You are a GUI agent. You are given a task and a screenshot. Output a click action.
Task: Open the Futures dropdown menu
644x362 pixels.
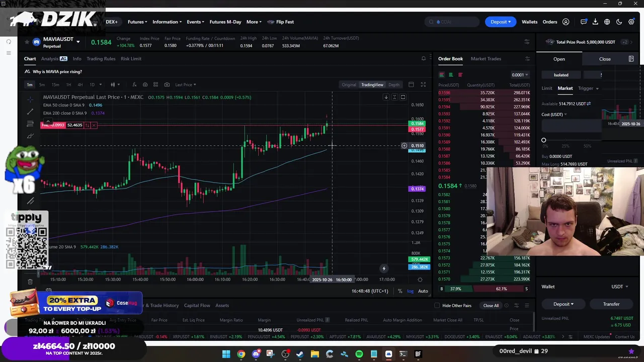tap(137, 22)
